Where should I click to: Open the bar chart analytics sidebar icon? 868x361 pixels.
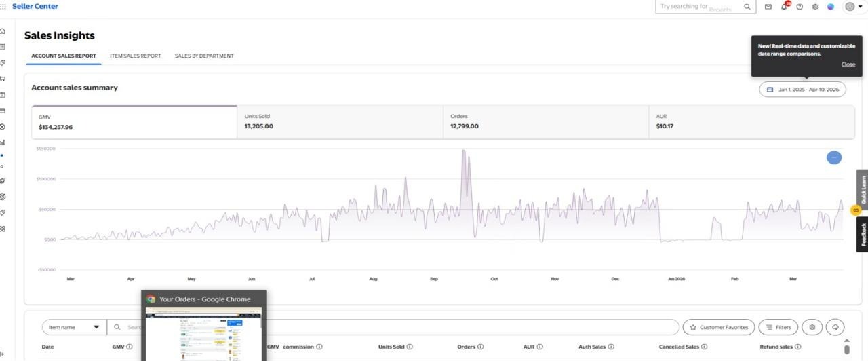pyautogui.click(x=3, y=142)
